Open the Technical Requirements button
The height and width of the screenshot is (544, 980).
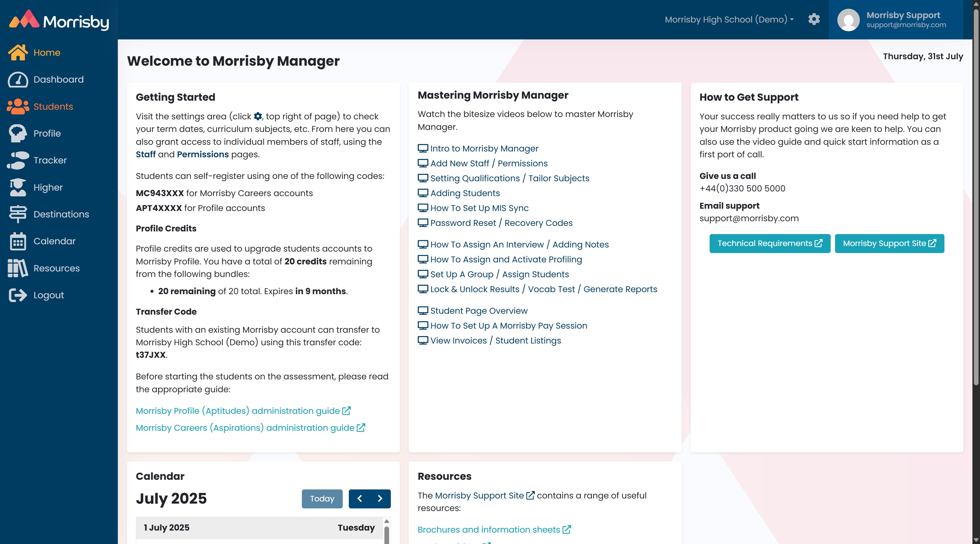770,244
